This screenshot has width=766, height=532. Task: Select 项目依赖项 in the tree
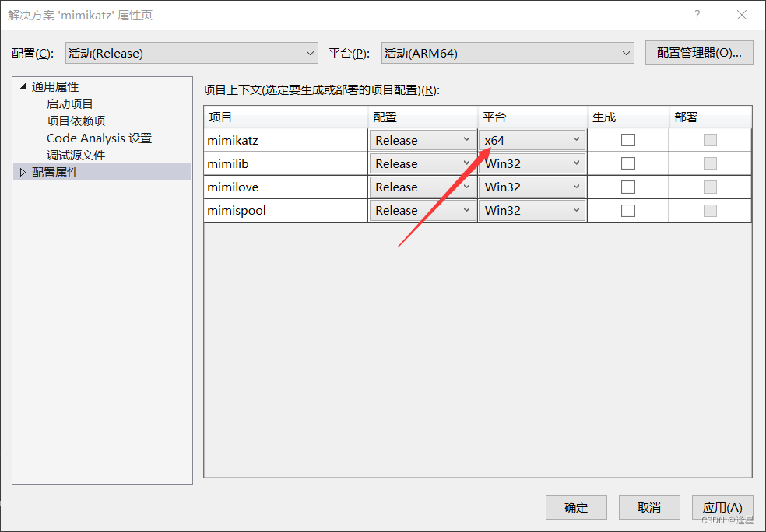76,121
